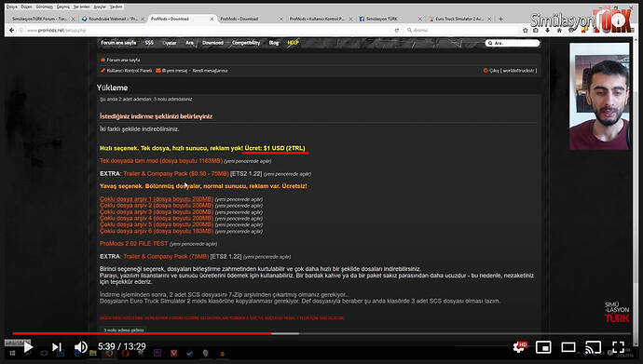Reload the page with refresh icon
The image size is (643, 364).
tap(397, 31)
